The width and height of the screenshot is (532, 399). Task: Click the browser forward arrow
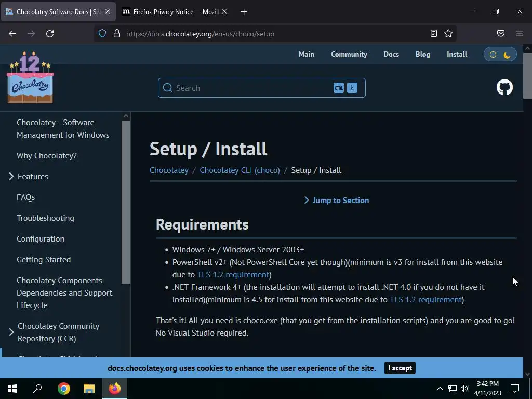31,34
